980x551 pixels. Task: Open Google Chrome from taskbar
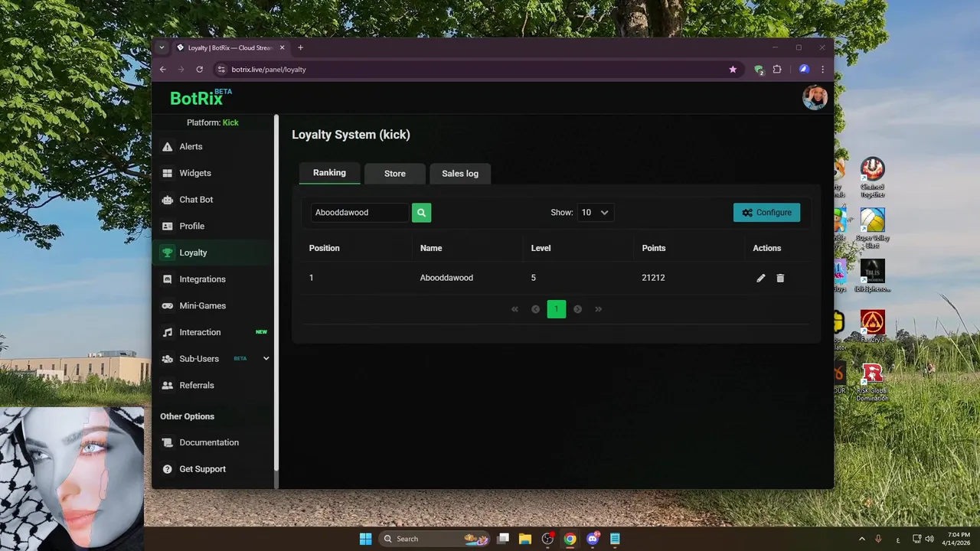tap(570, 539)
